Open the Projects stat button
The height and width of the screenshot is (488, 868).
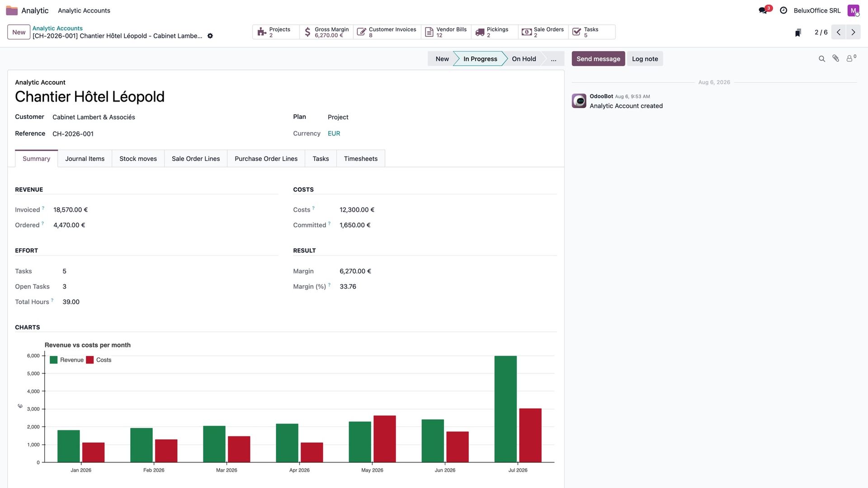pyautogui.click(x=275, y=32)
